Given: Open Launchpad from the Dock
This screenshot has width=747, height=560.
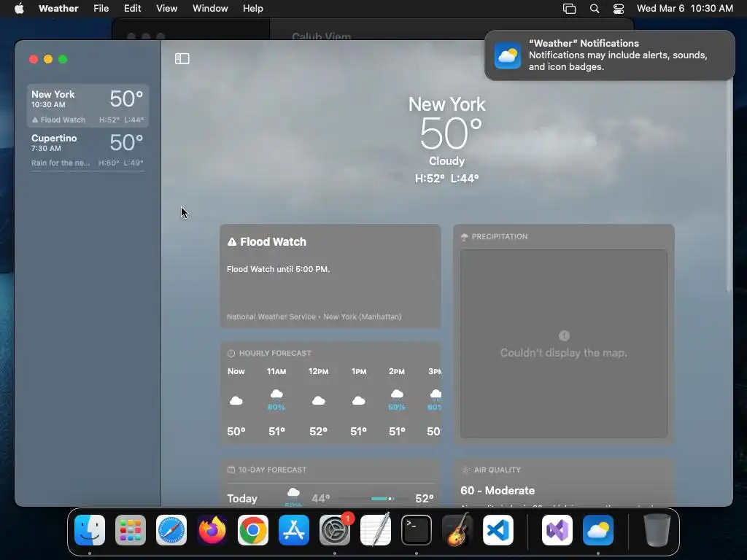Looking at the screenshot, I should click(x=131, y=530).
